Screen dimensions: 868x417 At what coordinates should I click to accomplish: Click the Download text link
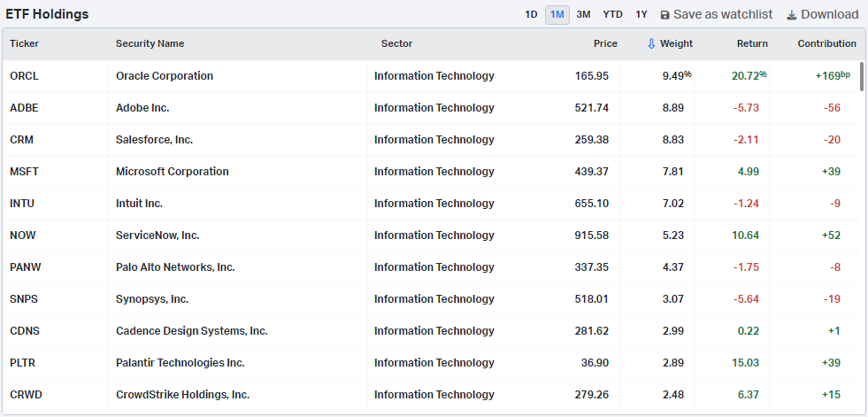click(x=829, y=15)
